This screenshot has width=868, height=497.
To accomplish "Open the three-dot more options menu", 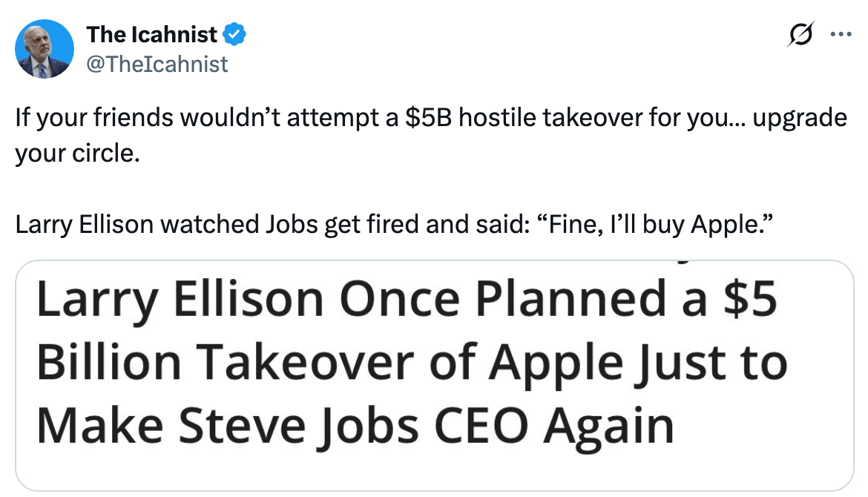I will coord(840,34).
